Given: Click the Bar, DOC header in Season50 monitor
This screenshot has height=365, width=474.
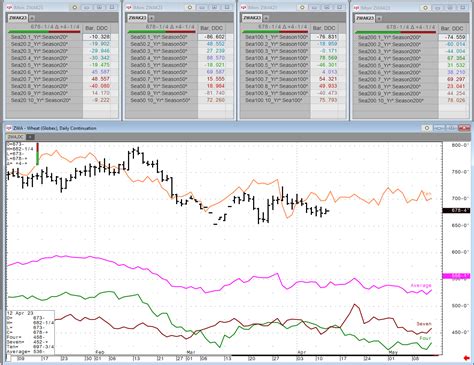Looking at the screenshot, I should tap(212, 28).
